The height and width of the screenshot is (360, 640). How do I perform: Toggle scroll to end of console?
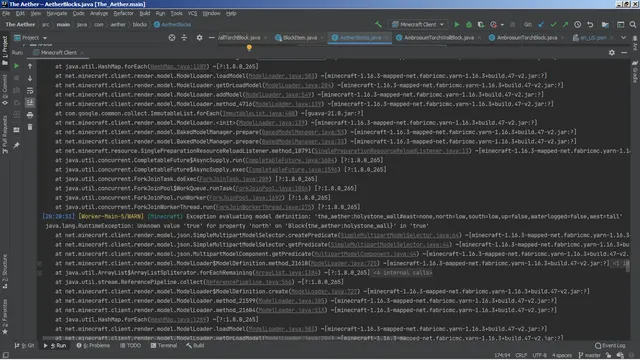click(x=30, y=102)
